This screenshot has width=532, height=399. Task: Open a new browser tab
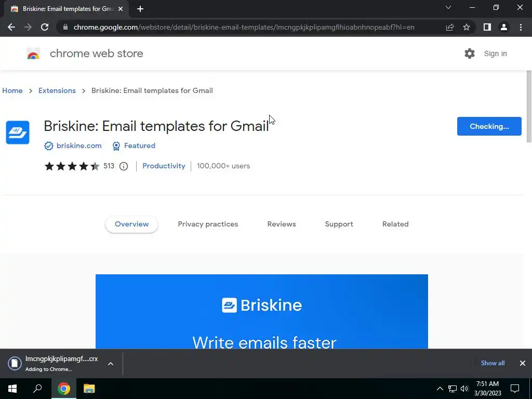140,9
